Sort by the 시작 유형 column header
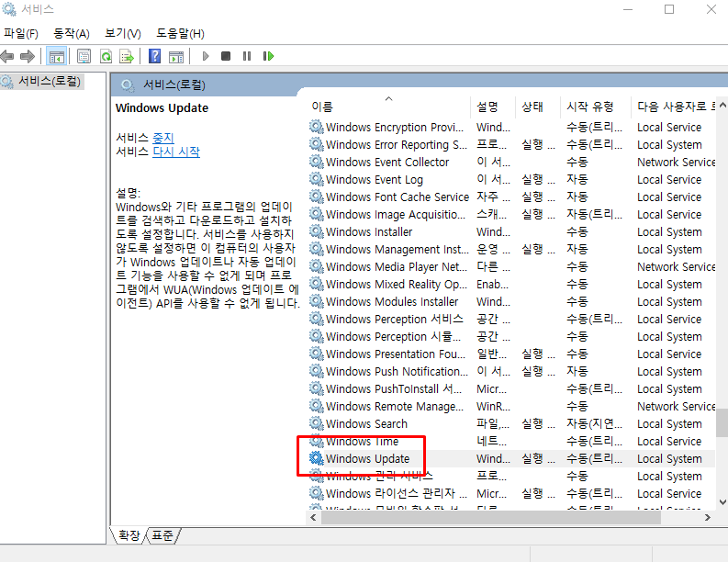 click(x=596, y=107)
